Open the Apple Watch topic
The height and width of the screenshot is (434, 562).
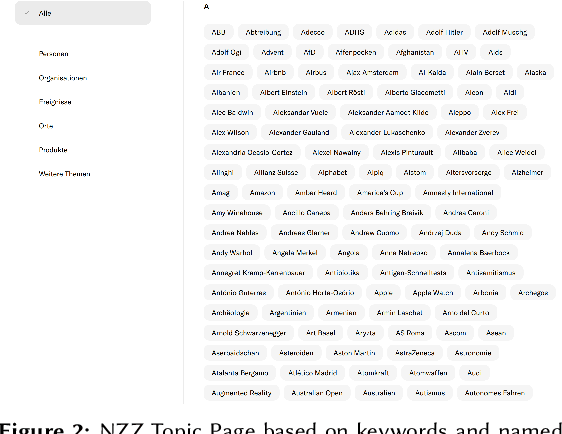coord(433,293)
